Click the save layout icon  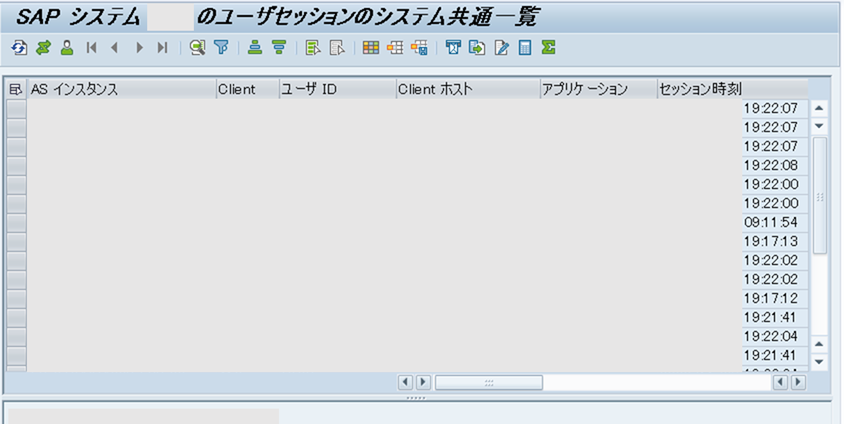[x=419, y=48]
